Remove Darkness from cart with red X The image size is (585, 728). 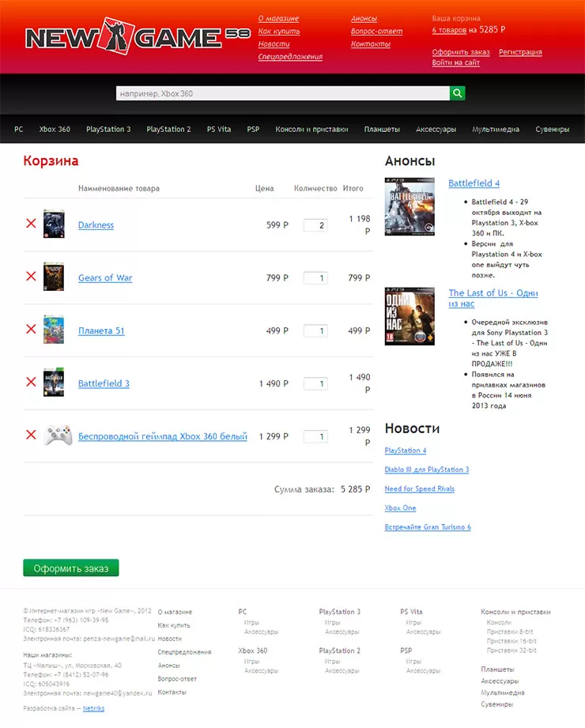tap(31, 224)
